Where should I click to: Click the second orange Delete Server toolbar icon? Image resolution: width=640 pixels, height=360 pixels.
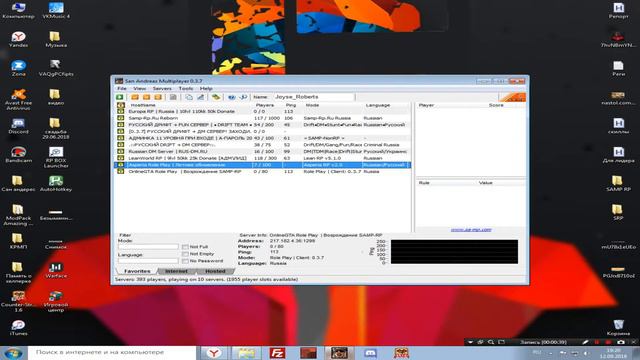coord(146,97)
